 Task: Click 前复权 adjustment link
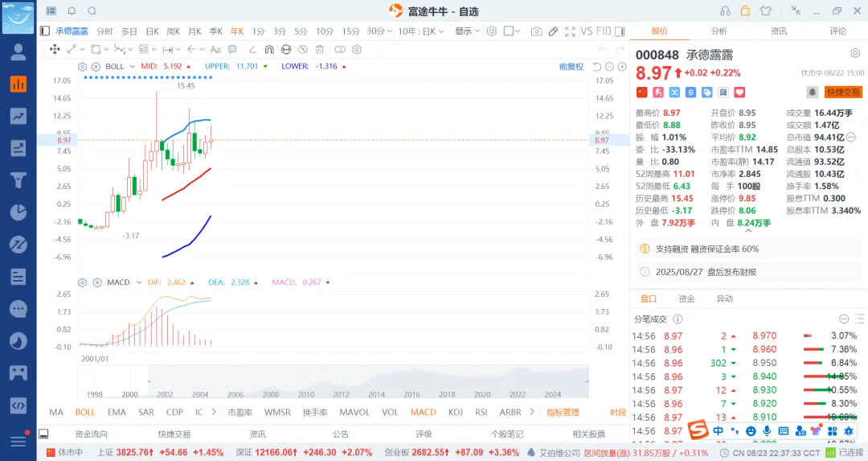(x=571, y=67)
